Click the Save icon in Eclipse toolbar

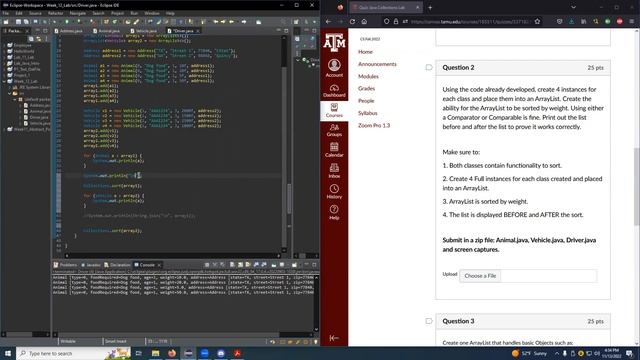18,22
